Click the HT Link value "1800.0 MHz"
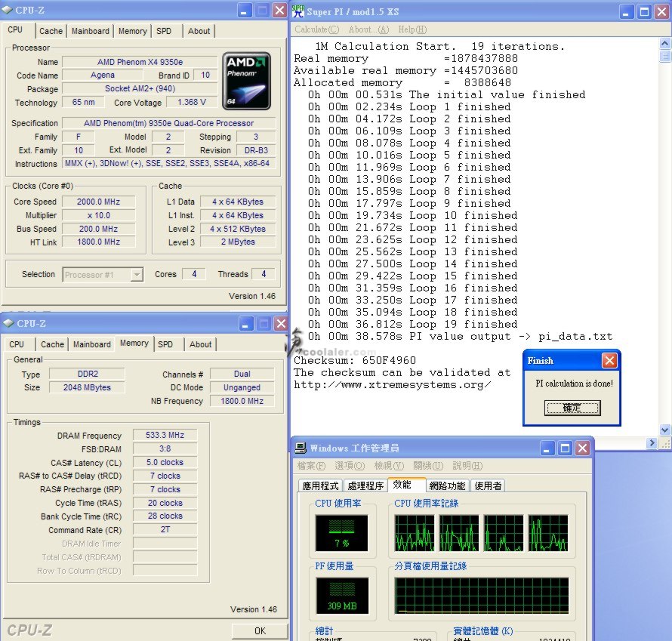This screenshot has width=672, height=641. pos(99,242)
